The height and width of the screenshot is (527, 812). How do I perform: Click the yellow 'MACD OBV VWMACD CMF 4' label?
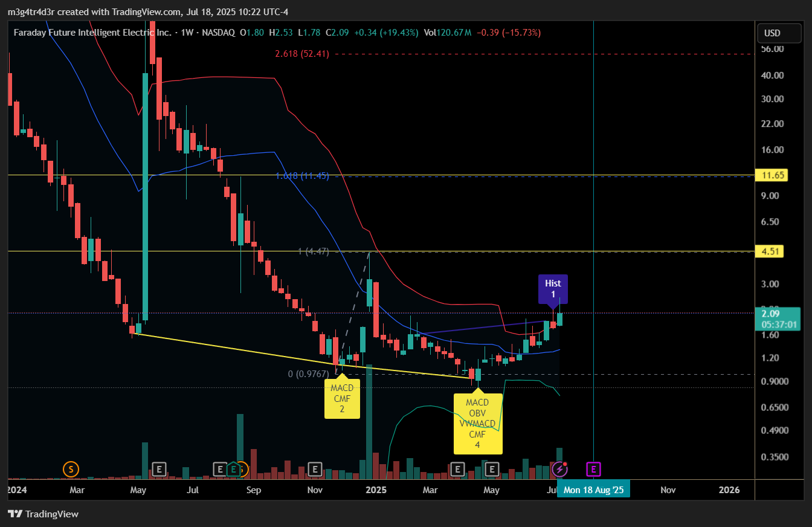click(478, 423)
